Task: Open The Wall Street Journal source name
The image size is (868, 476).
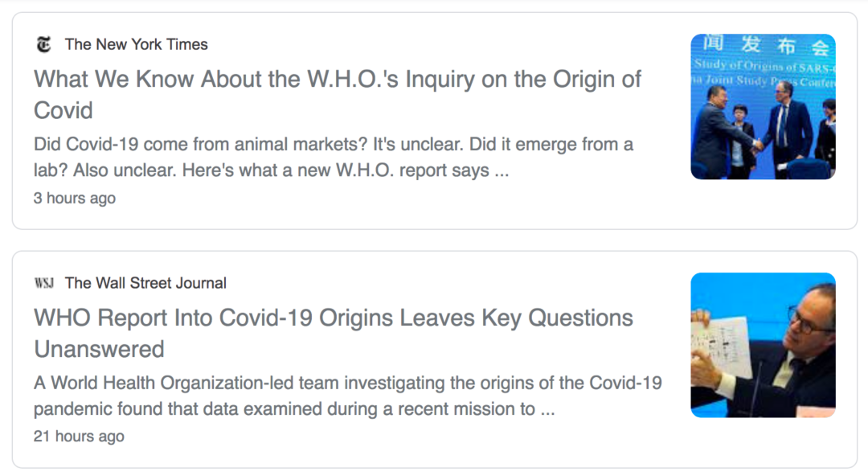Action: pos(145,283)
